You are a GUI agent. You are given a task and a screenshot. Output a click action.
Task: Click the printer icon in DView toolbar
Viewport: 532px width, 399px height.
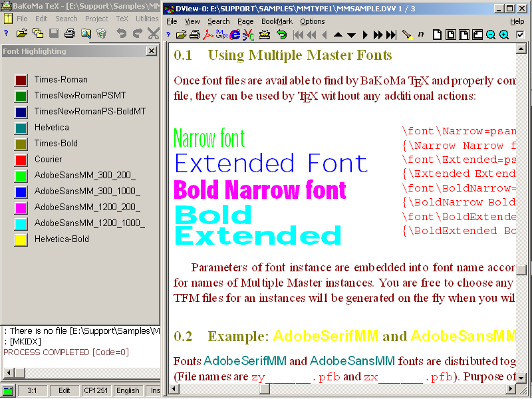tap(196, 35)
